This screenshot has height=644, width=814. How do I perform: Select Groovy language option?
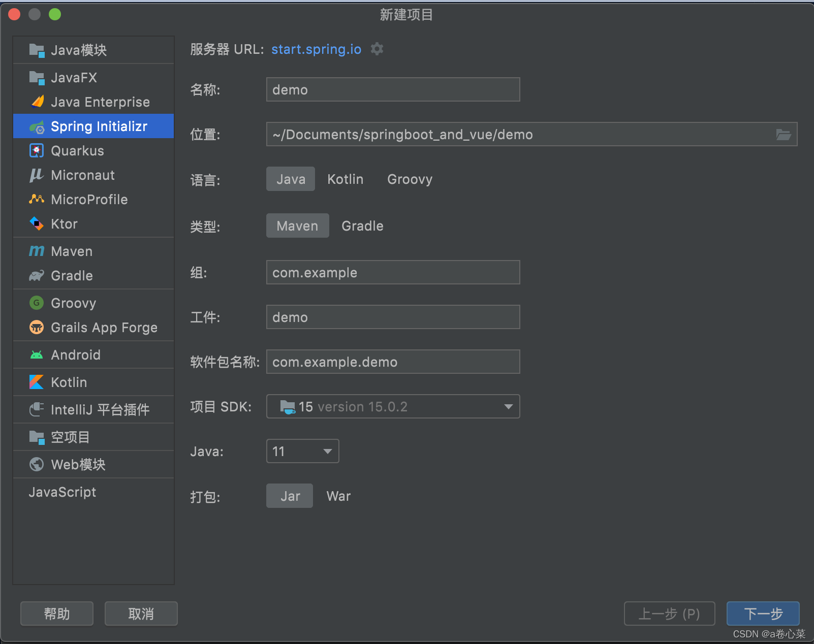[410, 179]
